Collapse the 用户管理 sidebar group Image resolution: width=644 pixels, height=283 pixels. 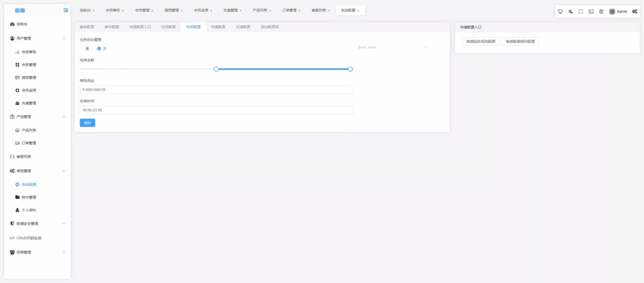64,38
